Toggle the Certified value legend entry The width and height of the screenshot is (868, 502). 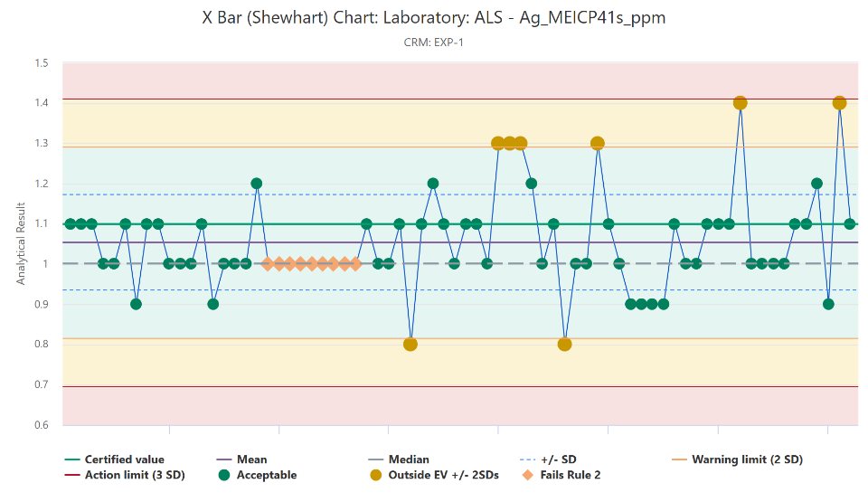[115, 459]
